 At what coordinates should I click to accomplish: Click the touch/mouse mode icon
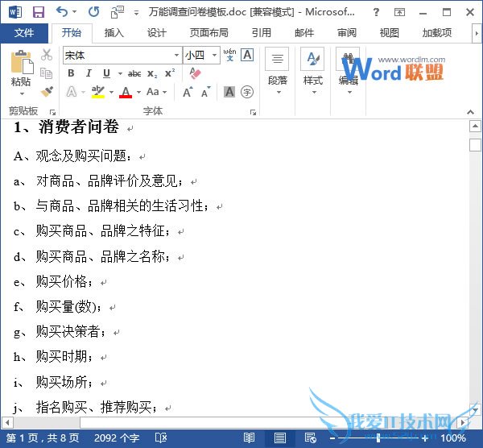[x=117, y=12]
